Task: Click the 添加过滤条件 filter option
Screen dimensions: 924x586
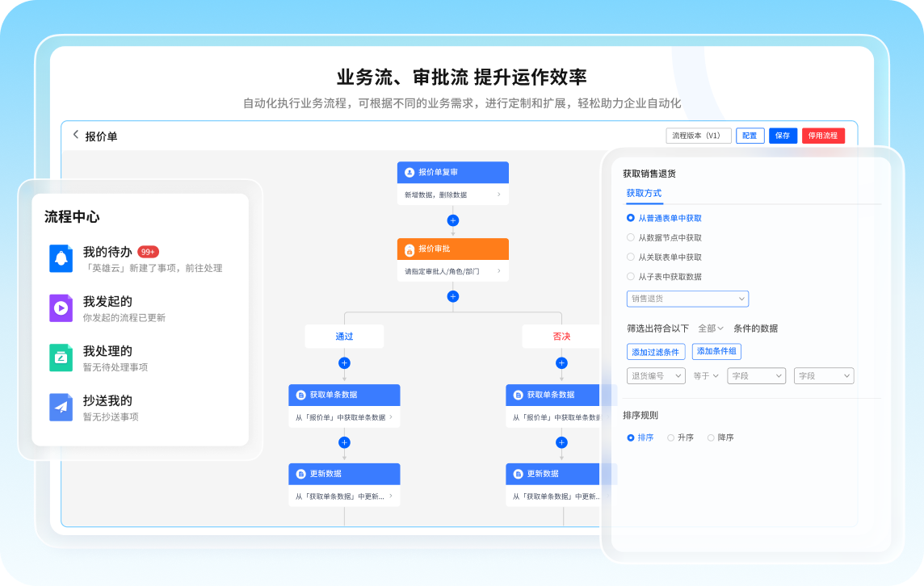Action: (656, 352)
